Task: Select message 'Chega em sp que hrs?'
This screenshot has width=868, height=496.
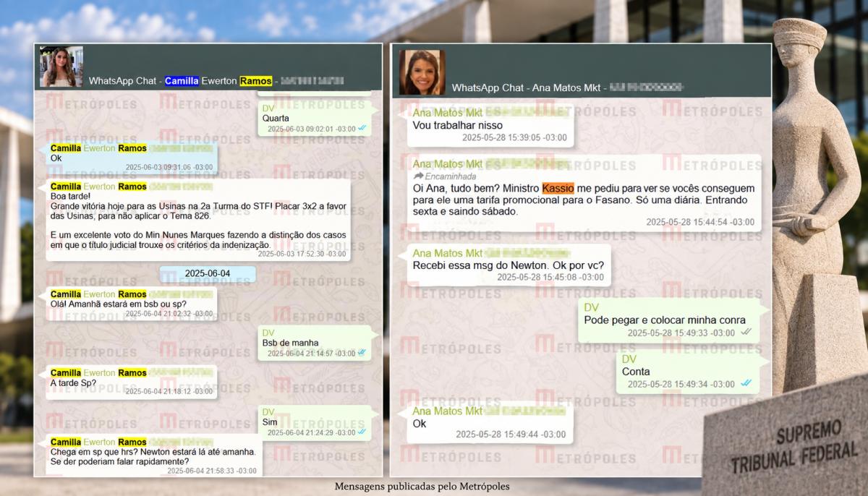Action: click(155, 456)
